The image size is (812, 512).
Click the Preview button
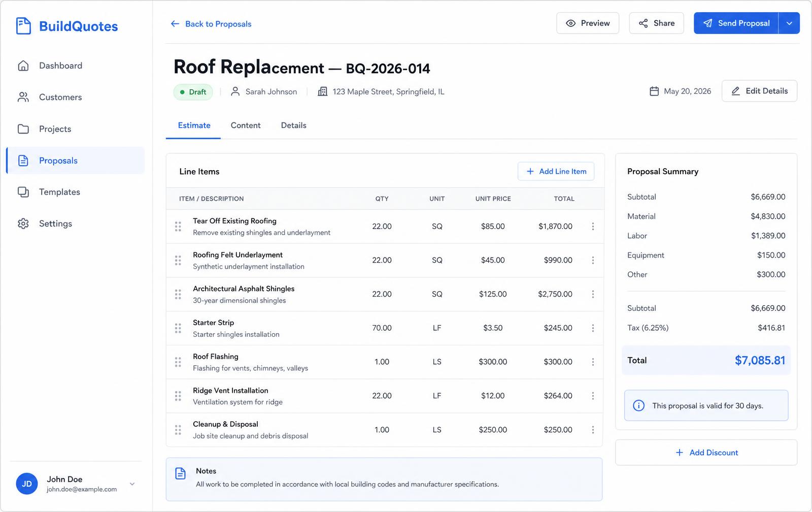click(588, 23)
